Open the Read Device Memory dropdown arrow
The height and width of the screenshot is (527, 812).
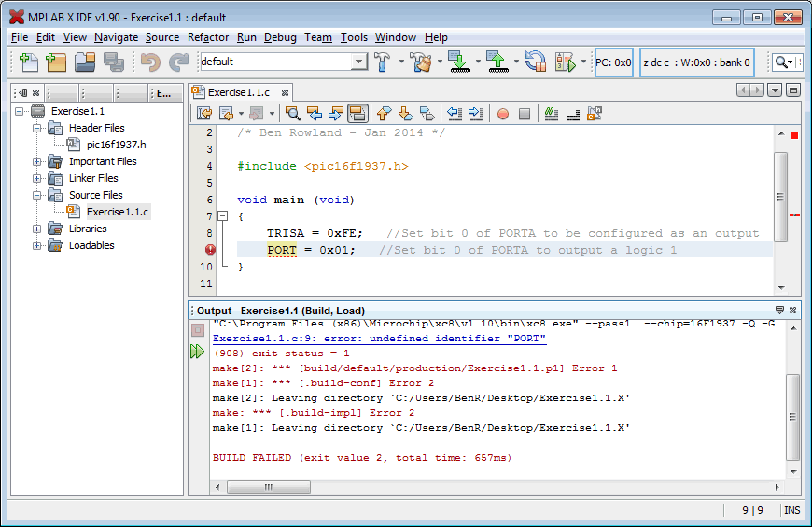tap(516, 62)
